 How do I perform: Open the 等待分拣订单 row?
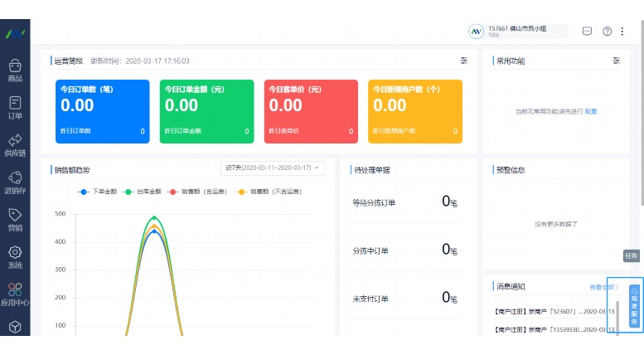(406, 202)
